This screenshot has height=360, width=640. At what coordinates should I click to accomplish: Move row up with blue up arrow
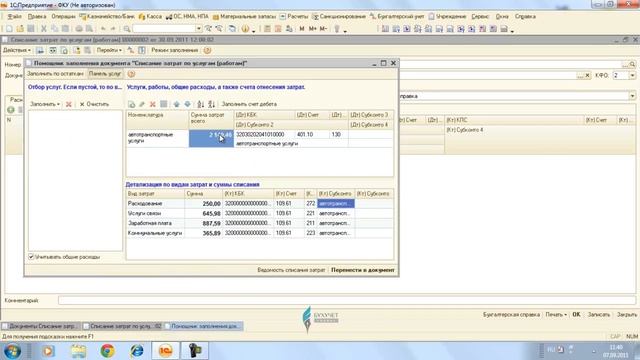click(176, 104)
